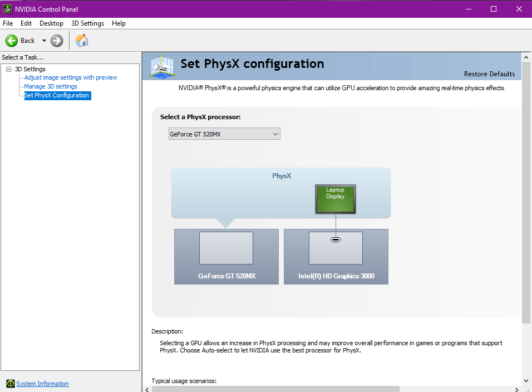The image size is (532, 392).
Task: Select the 3D Settings tree item
Action: 30,69
